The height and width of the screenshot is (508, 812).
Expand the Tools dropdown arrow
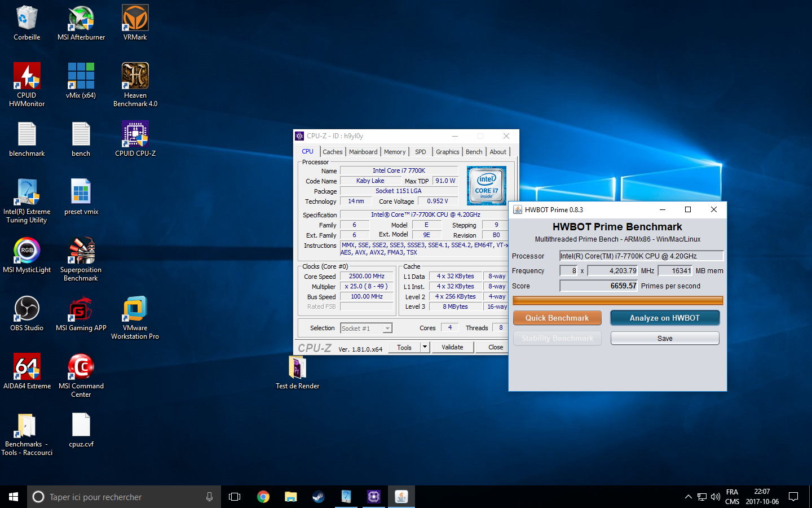425,347
